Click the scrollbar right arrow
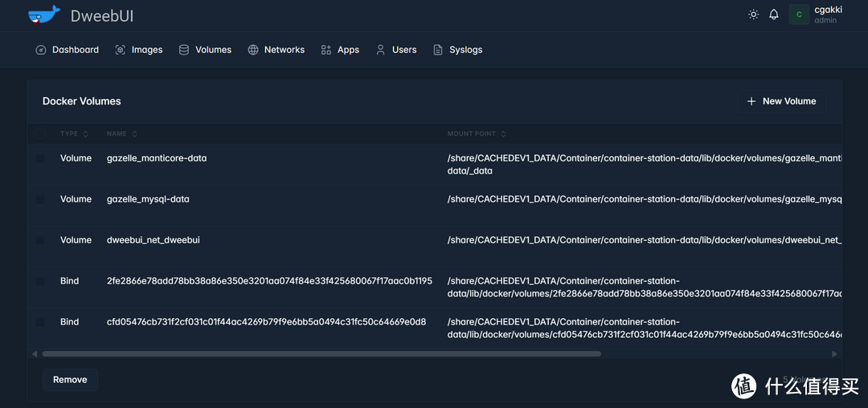This screenshot has height=408, width=868. click(834, 354)
